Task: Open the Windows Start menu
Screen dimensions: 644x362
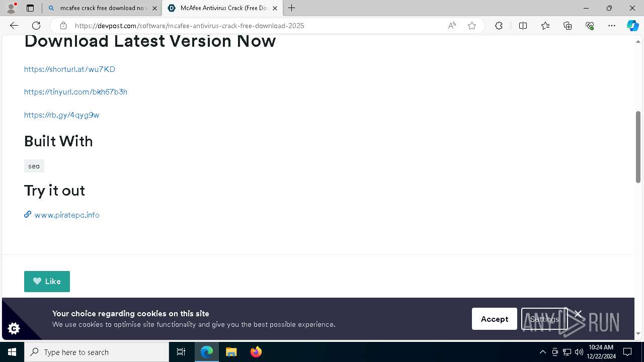Action: 12,352
